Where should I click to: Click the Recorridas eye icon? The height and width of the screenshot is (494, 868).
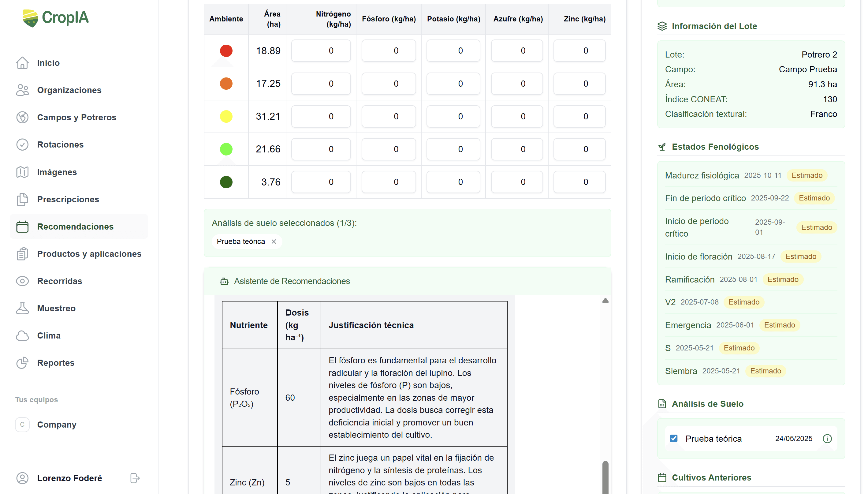[22, 281]
